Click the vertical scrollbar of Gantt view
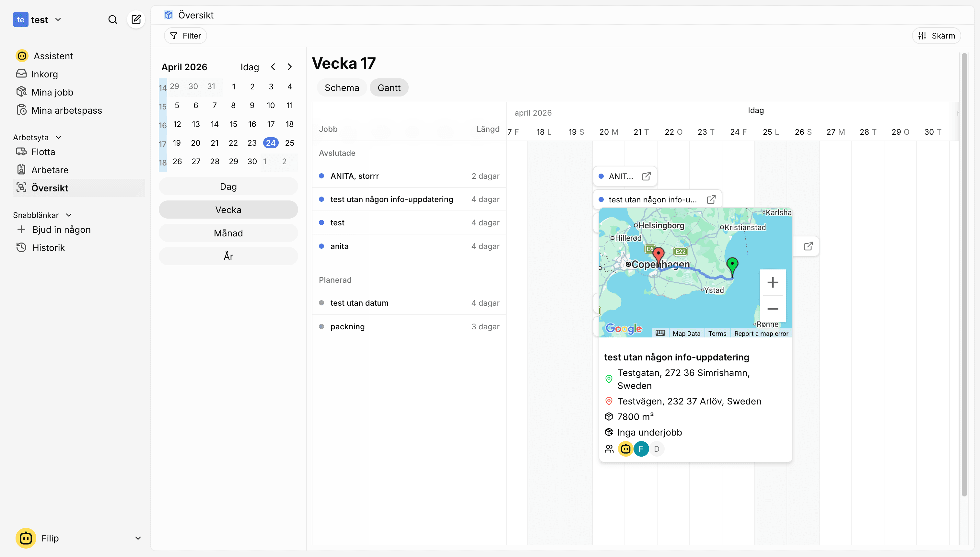 [964, 275]
